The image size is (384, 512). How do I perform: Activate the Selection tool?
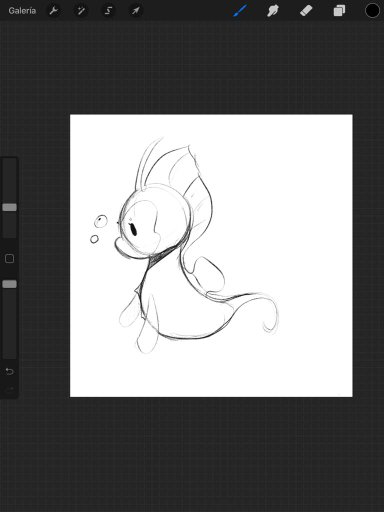(108, 11)
